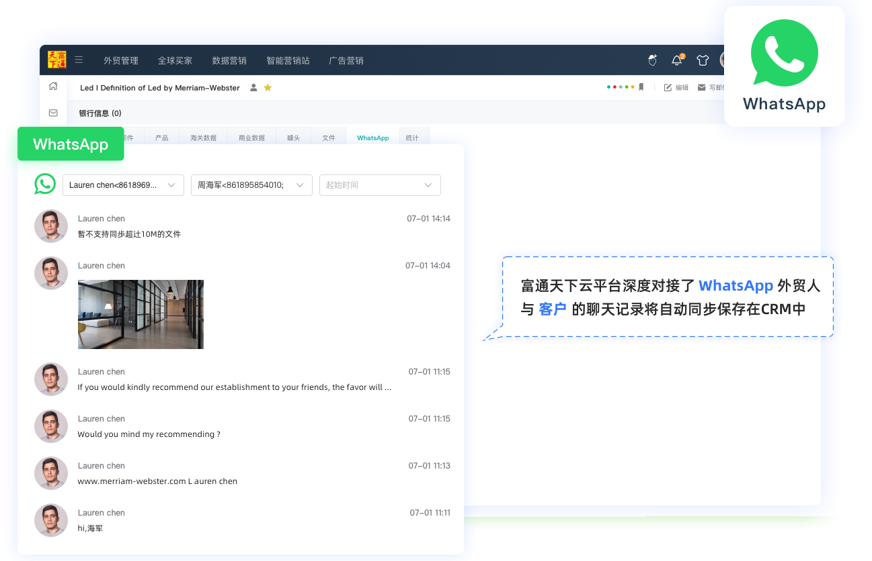Screen dimensions: 872x561
Task: Click message 'If you would kindly recommend our establishment'
Action: click(x=234, y=387)
